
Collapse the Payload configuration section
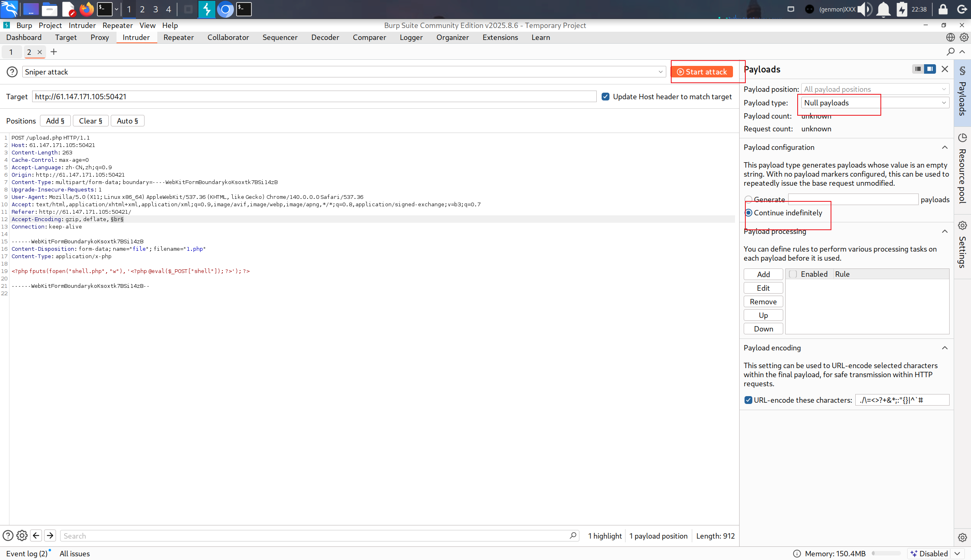(x=945, y=147)
